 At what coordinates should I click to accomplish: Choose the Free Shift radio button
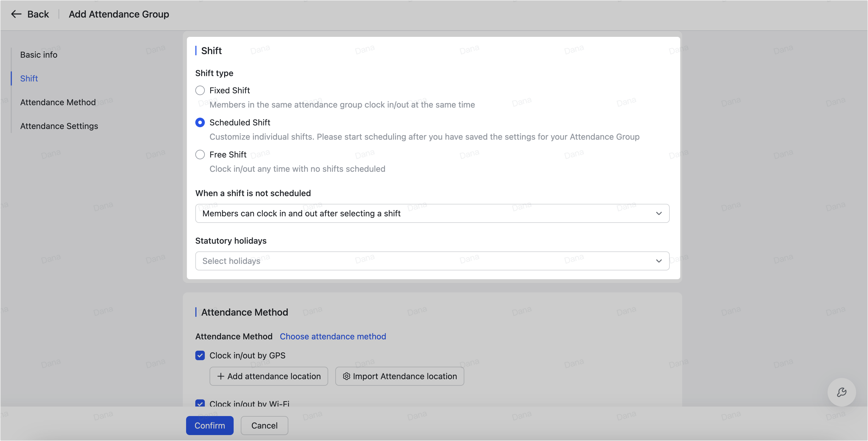pyautogui.click(x=200, y=155)
